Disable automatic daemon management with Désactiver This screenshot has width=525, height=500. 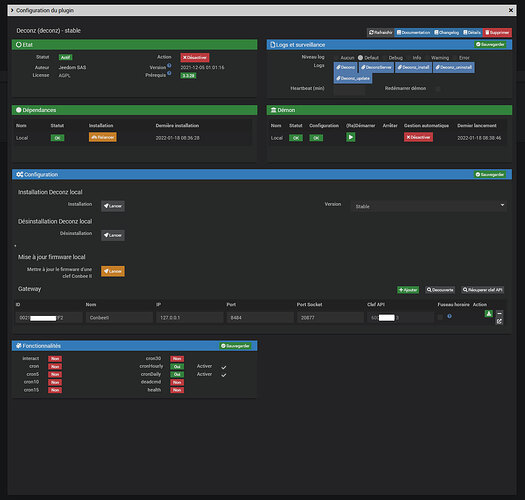click(418, 137)
